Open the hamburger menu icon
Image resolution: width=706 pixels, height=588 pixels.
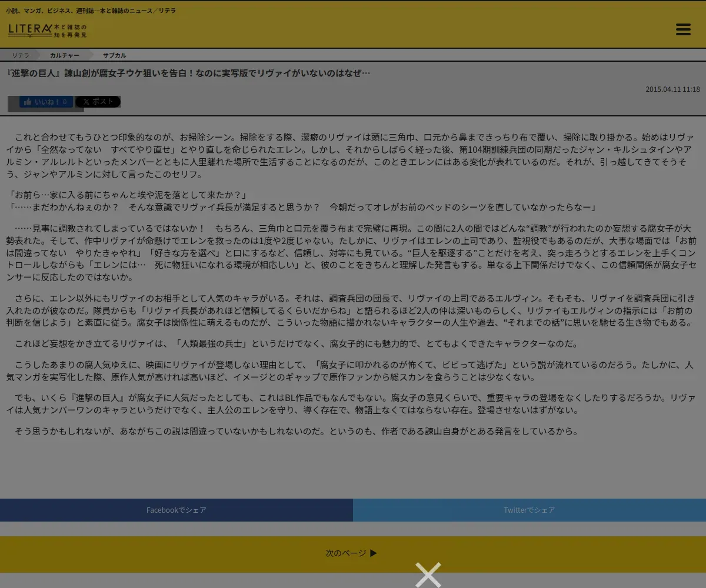683,29
